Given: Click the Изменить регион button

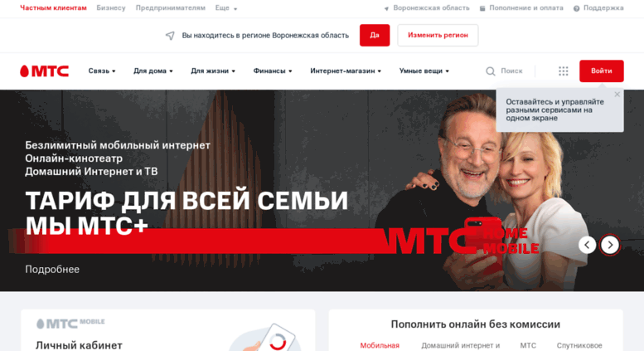Looking at the screenshot, I should tap(438, 36).
